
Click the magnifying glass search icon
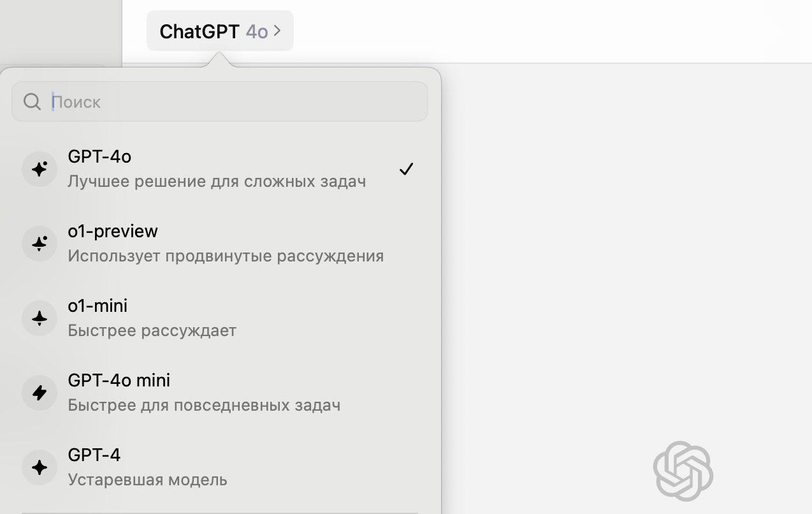pos(32,101)
